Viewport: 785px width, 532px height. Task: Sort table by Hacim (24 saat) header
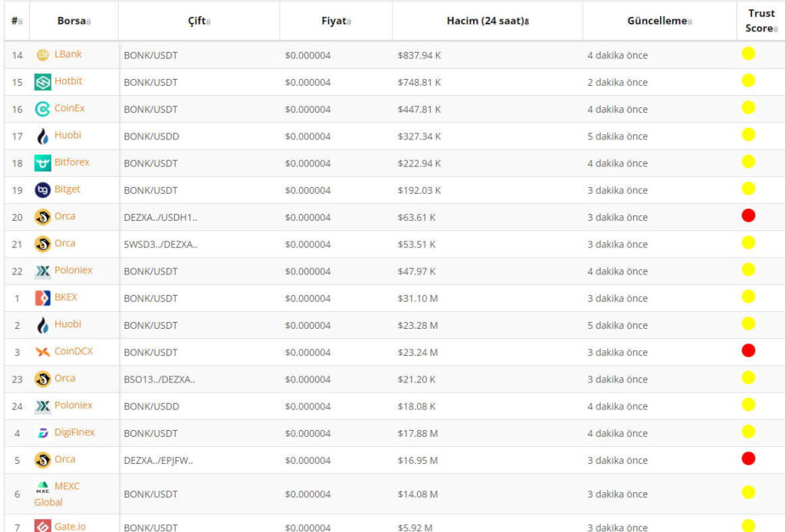pyautogui.click(x=488, y=21)
